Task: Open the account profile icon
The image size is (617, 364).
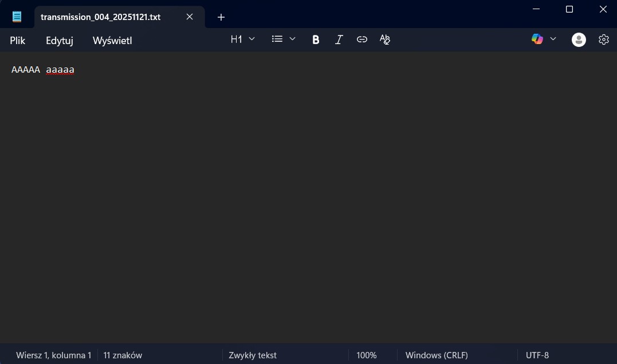Action: 579,39
